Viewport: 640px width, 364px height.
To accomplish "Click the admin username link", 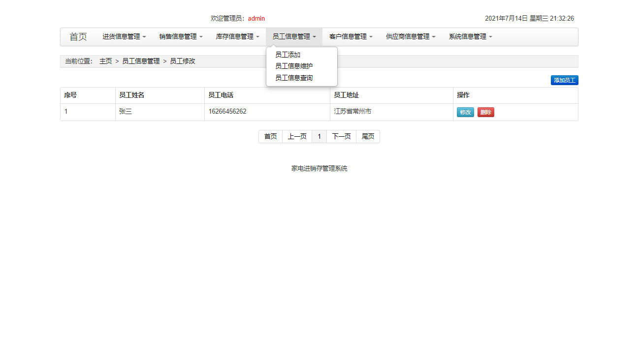I will (x=256, y=18).
